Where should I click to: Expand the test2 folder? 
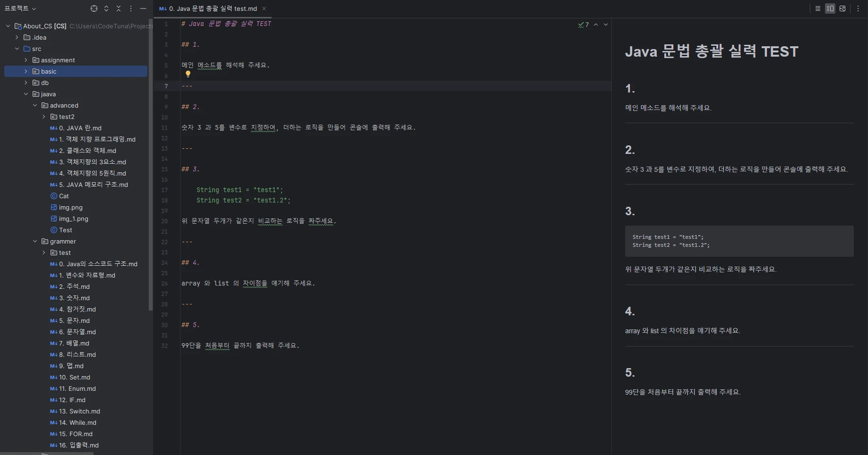[x=44, y=117]
